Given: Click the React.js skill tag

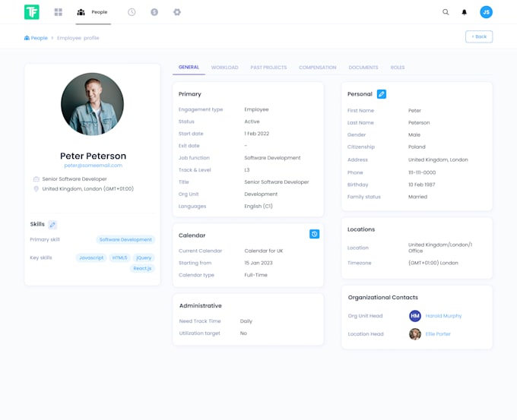Looking at the screenshot, I should tap(142, 268).
